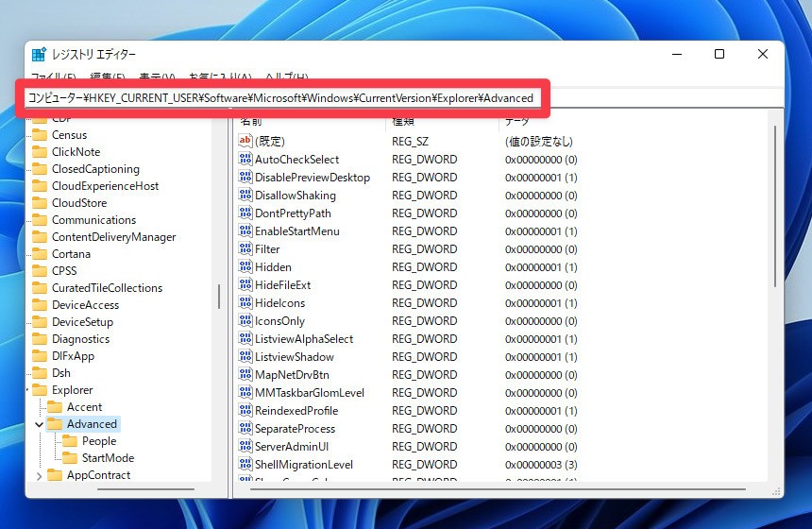This screenshot has height=529, width=812.
Task: Click the 0x00000003 (3) data cell
Action: [541, 465]
